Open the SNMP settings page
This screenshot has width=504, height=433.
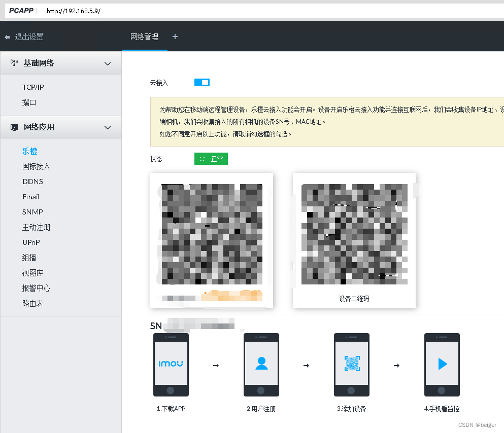32,212
